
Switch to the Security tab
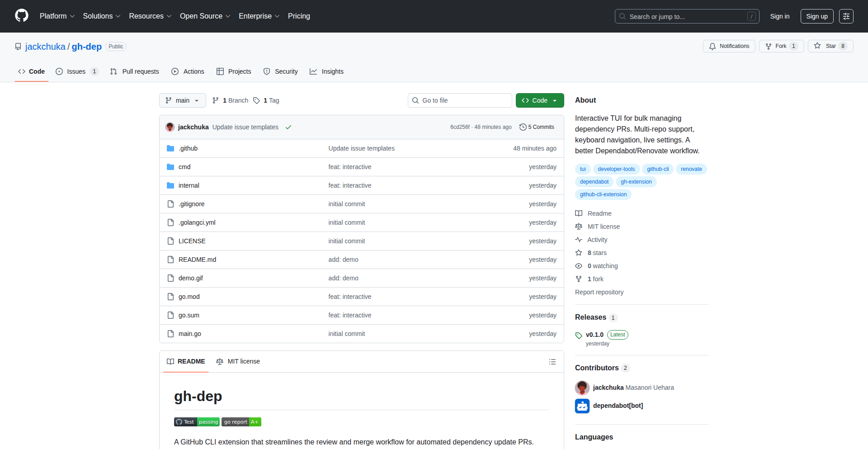coord(281,71)
